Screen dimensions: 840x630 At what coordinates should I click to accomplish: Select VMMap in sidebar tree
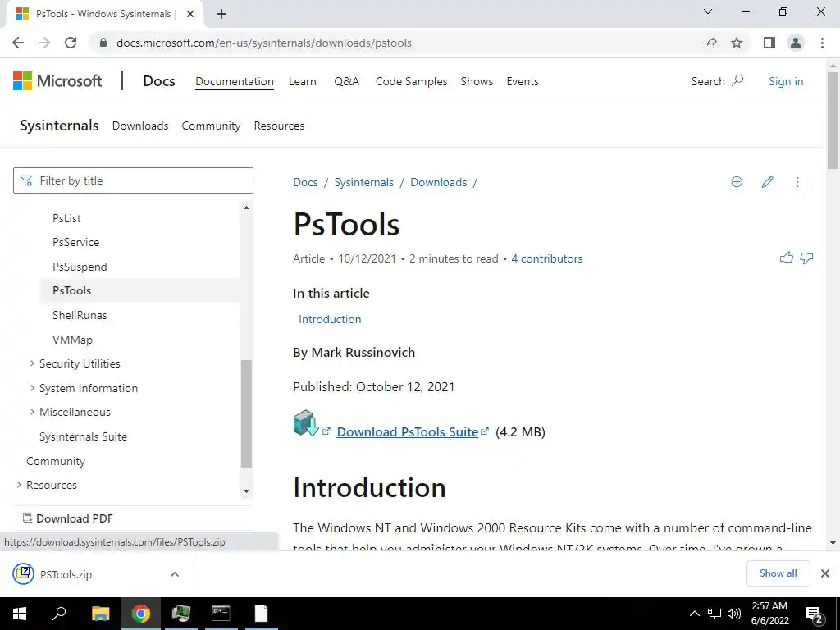pyautogui.click(x=72, y=340)
